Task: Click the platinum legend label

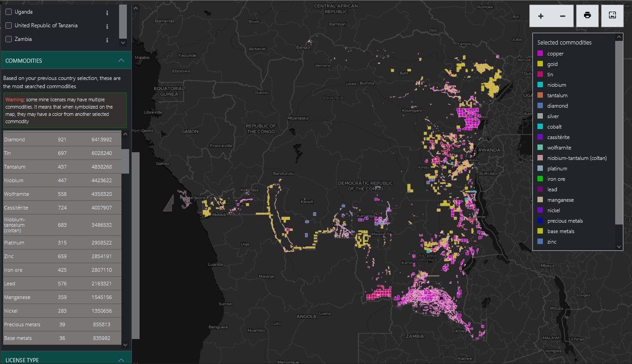Action: (557, 169)
